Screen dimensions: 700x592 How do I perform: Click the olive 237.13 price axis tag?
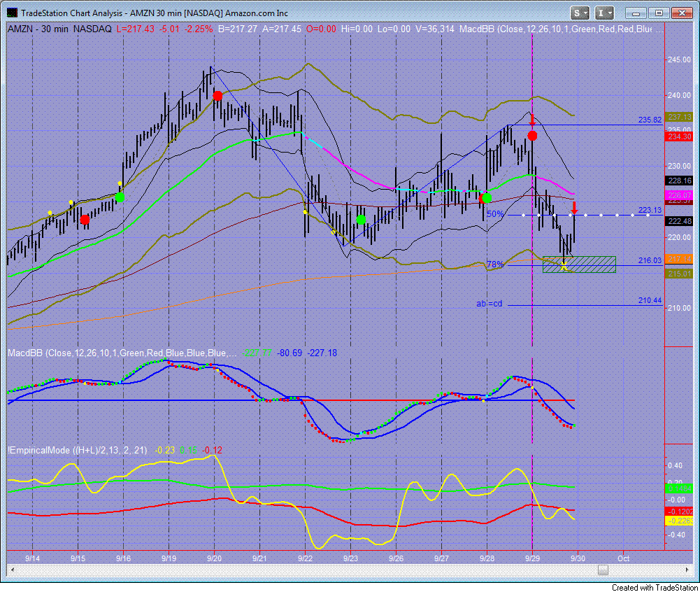pyautogui.click(x=679, y=117)
